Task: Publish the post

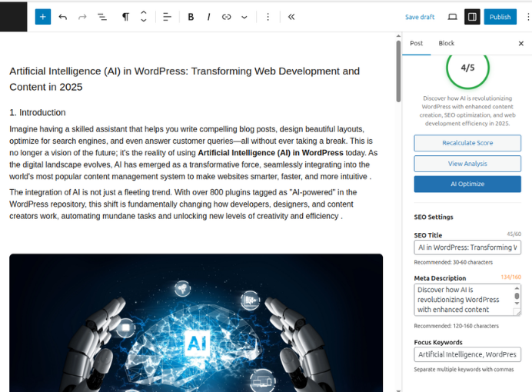Action: click(x=500, y=17)
